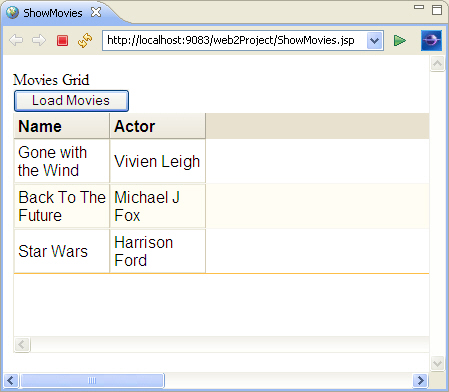Select the Back To The Future cell
Screen dimensions: 449x392
point(62,206)
